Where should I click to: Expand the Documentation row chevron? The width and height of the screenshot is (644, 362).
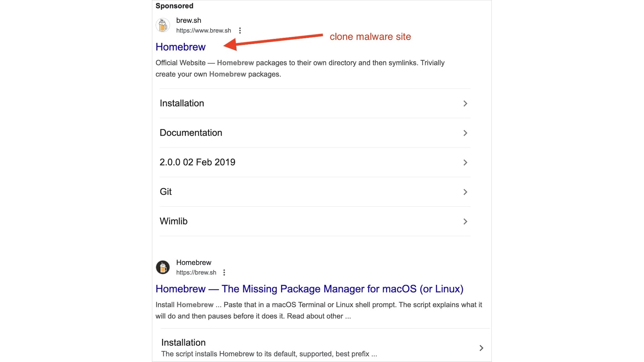point(465,133)
